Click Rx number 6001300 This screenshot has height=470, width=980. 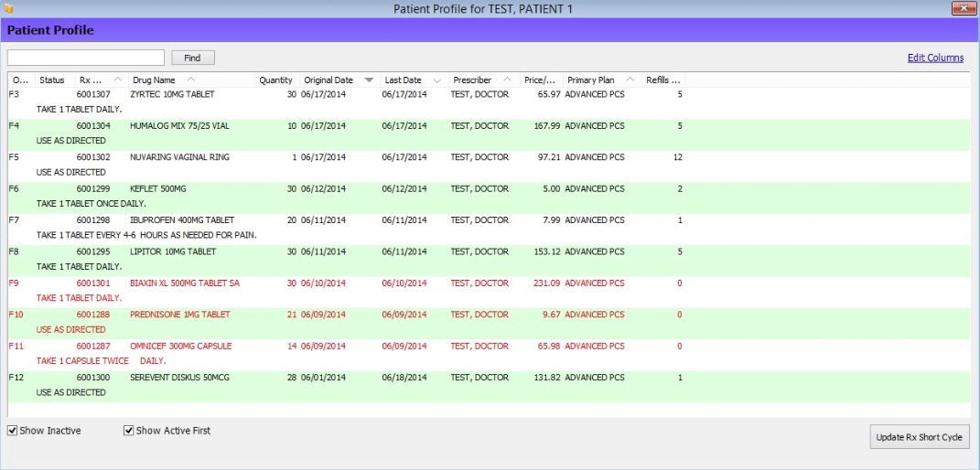click(93, 378)
